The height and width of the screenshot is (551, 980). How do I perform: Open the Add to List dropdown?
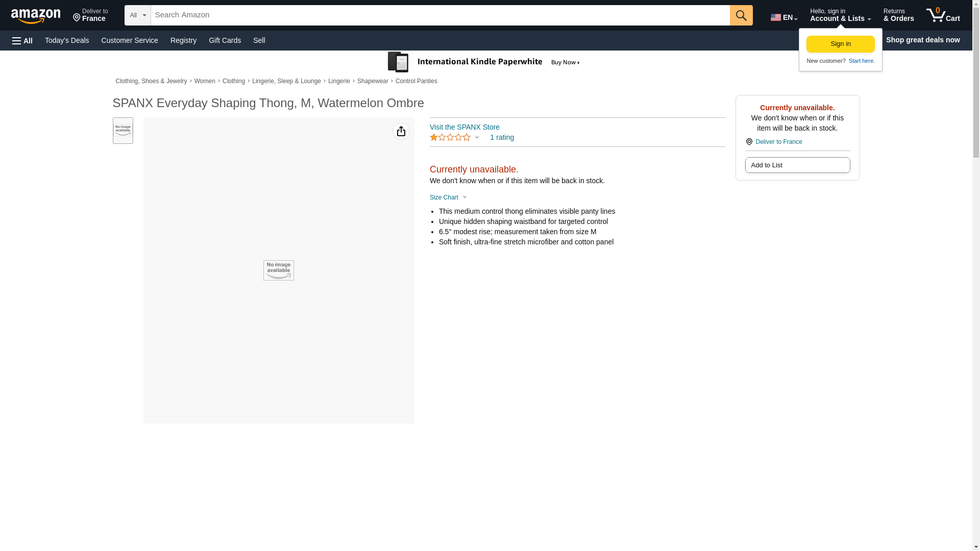(x=797, y=165)
